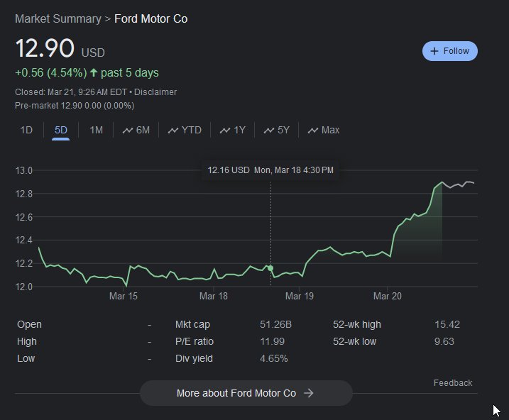This screenshot has height=420, width=509.
Task: Click the 12.0 y-axis label
Action: (24, 287)
